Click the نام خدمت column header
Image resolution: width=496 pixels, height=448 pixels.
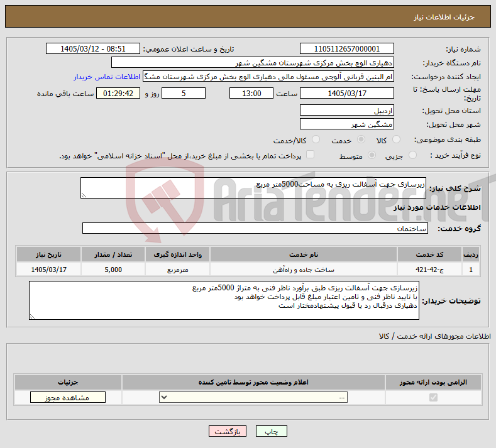tap(304, 254)
